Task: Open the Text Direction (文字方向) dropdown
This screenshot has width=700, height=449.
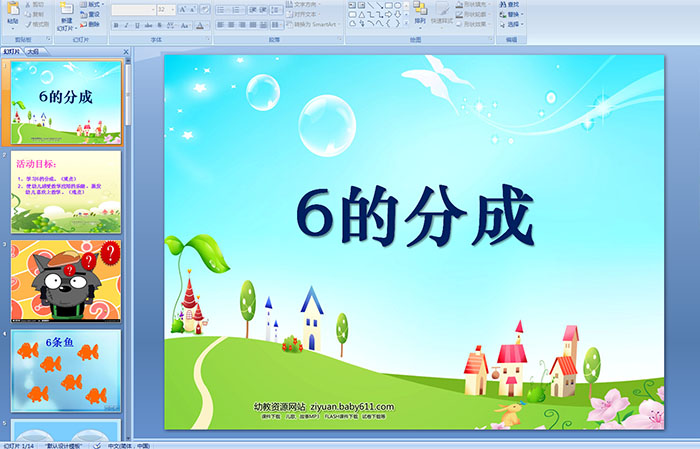Action: 304,4
